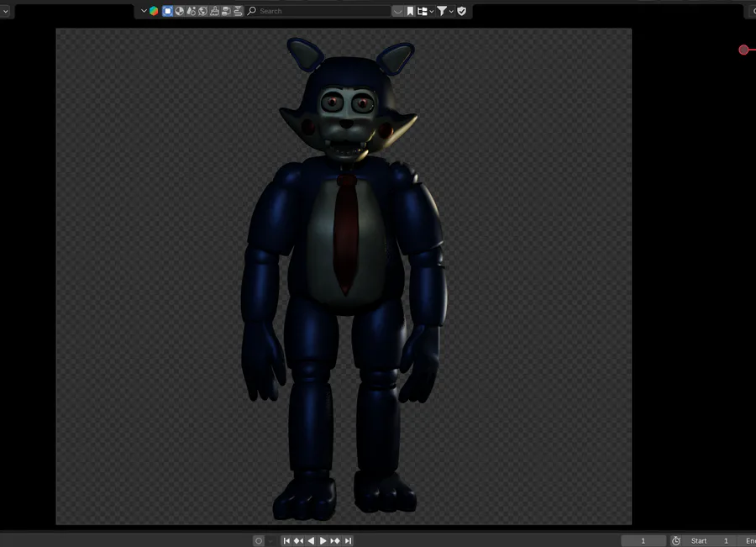The image size is (756, 547).
Task: Click the shield checkmark icon
Action: point(461,11)
